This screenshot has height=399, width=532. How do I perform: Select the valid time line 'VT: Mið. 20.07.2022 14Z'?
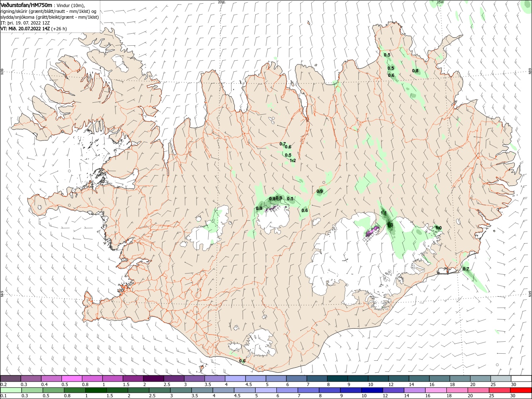coord(25,29)
